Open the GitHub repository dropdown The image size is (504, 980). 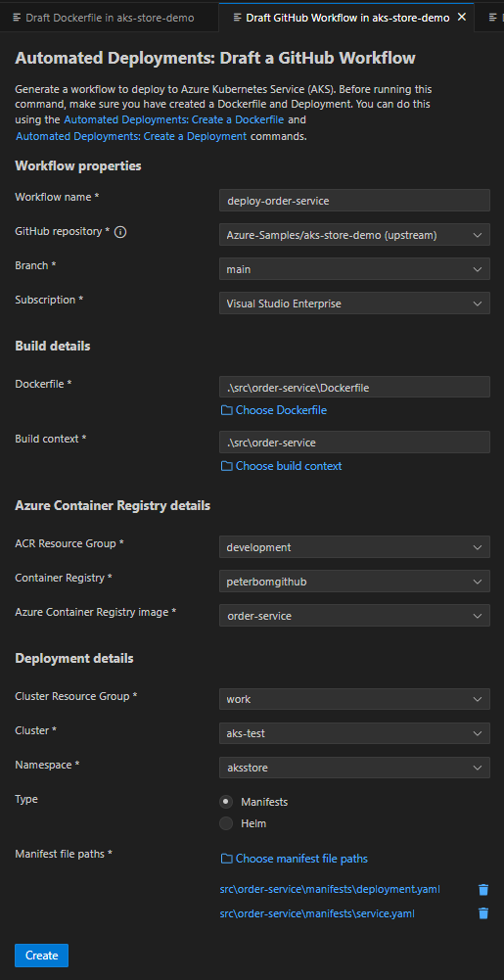pos(354,235)
